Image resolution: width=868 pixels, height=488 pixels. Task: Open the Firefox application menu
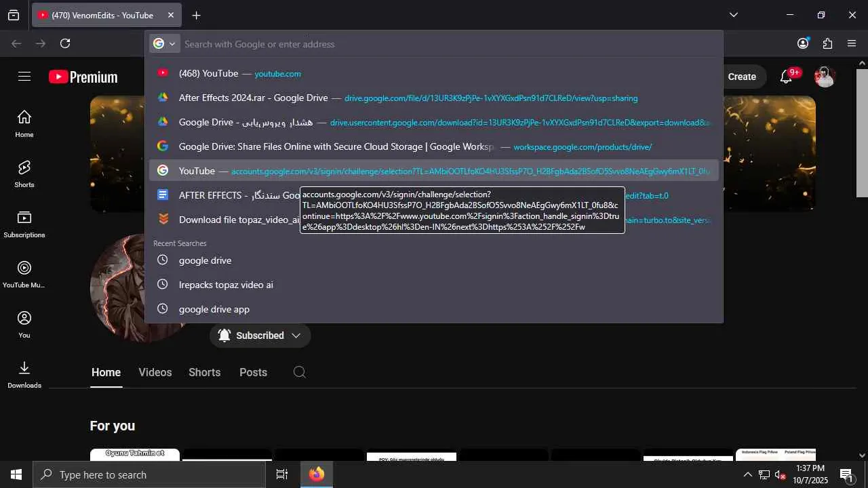[x=852, y=43]
